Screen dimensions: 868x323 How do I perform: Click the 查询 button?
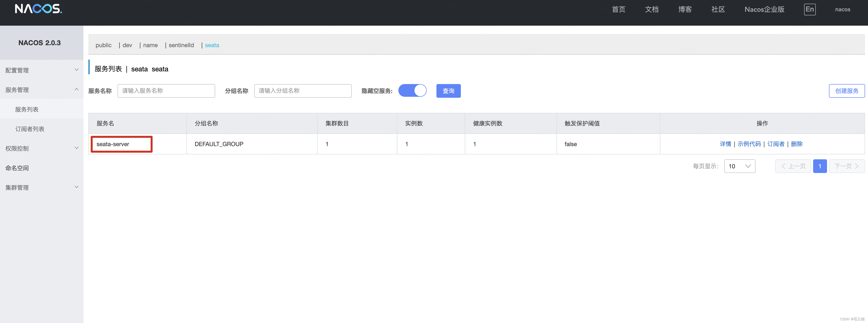pyautogui.click(x=448, y=91)
